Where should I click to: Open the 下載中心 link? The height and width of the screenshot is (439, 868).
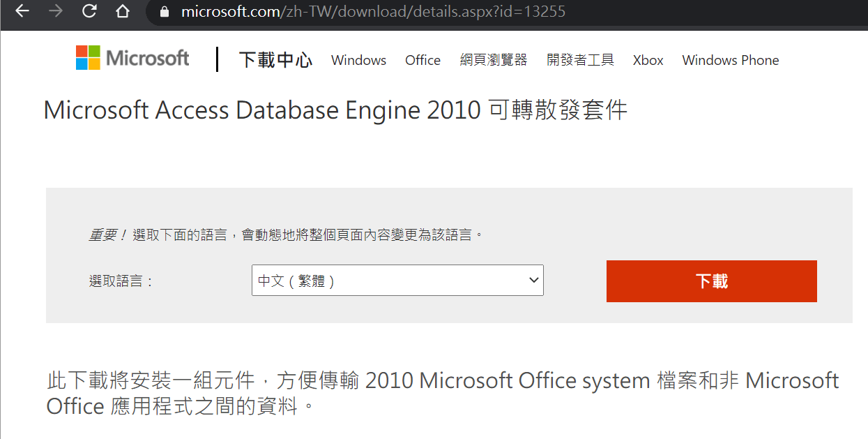pyautogui.click(x=275, y=60)
